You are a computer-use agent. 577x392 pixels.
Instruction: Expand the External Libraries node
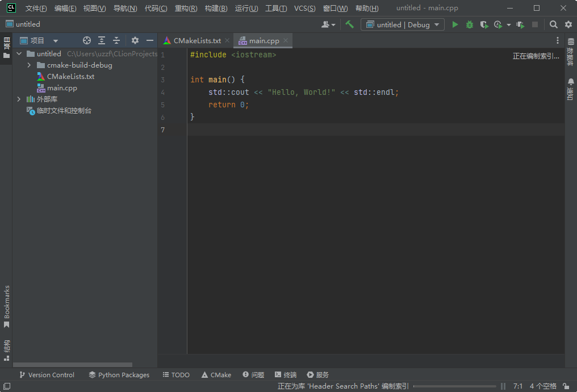click(x=19, y=99)
